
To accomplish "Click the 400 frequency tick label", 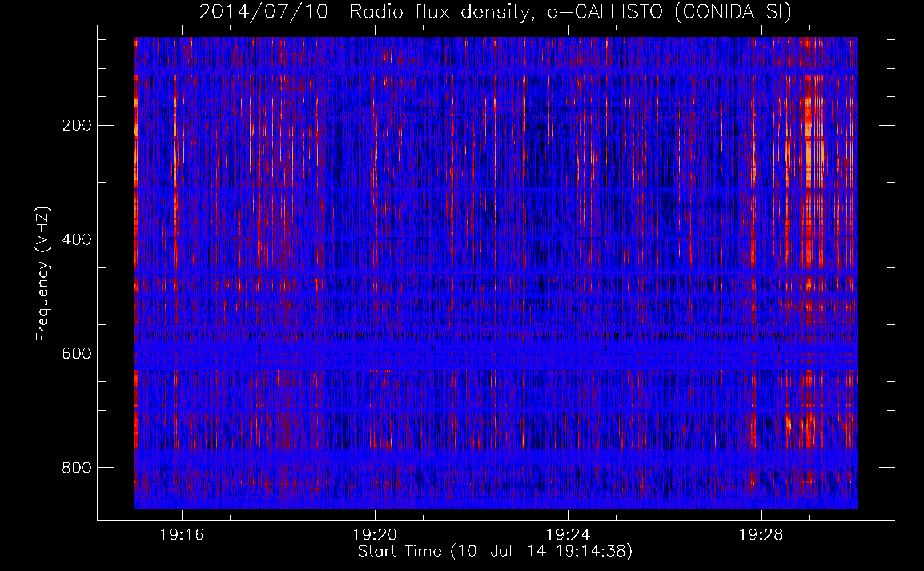I will point(76,239).
